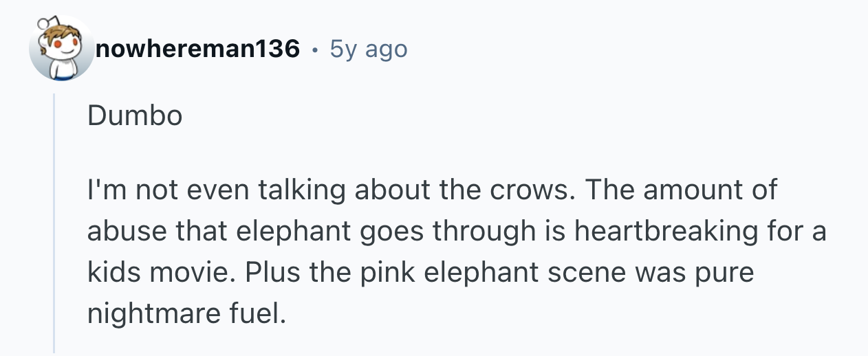Image resolution: width=868 pixels, height=356 pixels.
Task: Open the nowhereman136 user profile link
Action: (x=198, y=49)
